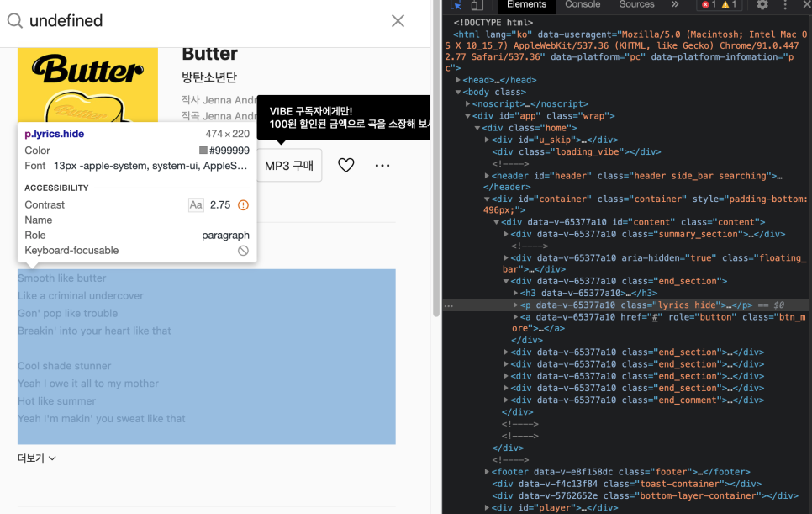Screen dimensions: 812x514
Task: Collapse the body element node
Action: (458, 92)
